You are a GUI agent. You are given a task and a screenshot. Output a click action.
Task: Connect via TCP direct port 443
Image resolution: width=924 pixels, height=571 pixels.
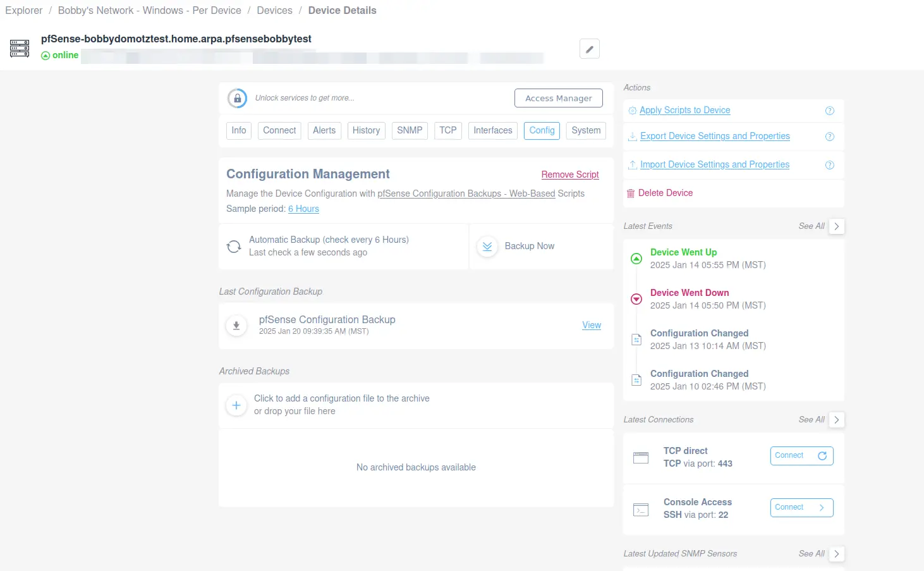801,456
